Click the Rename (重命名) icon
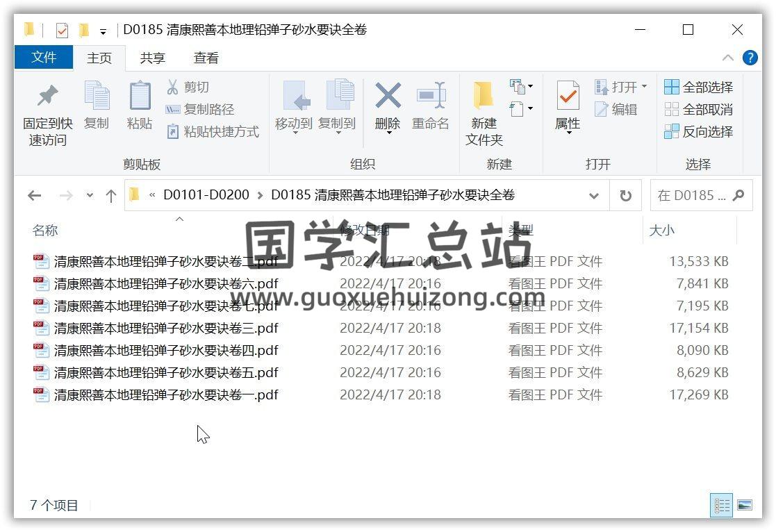The image size is (776, 532). click(x=431, y=96)
